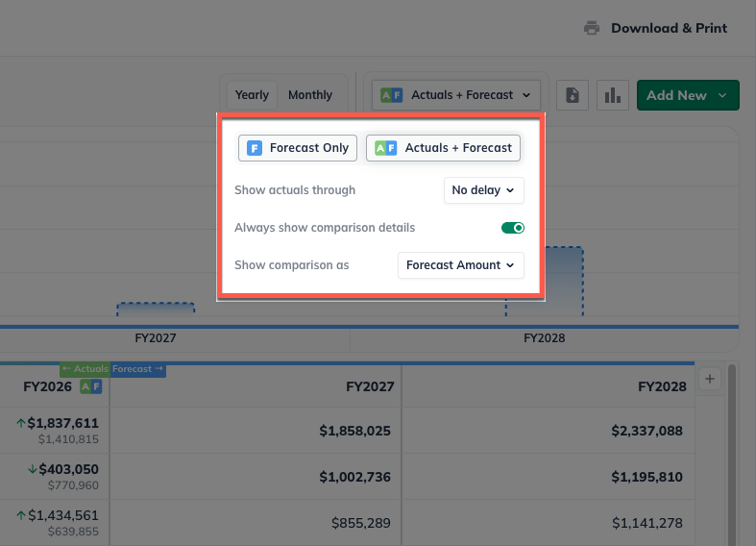
Task: Click the printer icon beside Download & Print
Action: click(592, 28)
